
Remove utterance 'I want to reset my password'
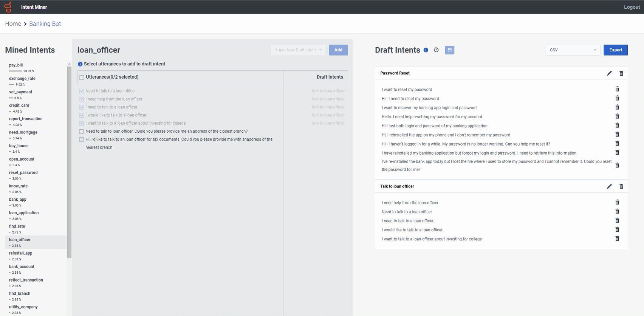[617, 89]
